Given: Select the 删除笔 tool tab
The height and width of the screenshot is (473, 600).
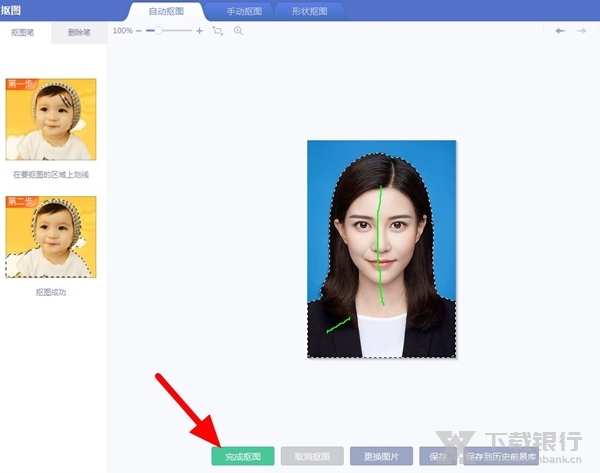Looking at the screenshot, I should tap(79, 33).
